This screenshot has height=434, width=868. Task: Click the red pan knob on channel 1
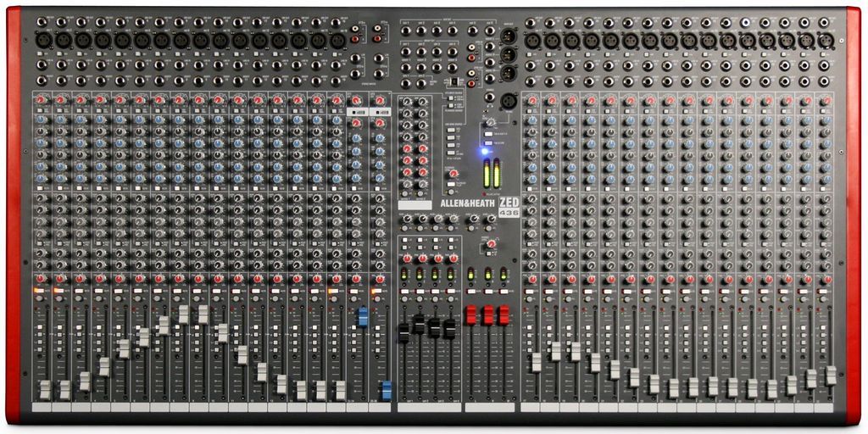click(x=40, y=278)
